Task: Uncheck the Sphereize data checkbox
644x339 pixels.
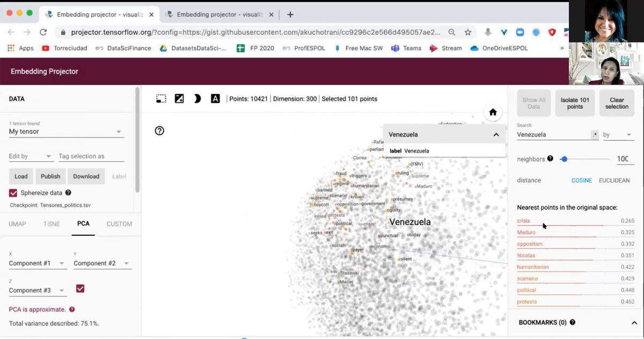Action: (13, 193)
